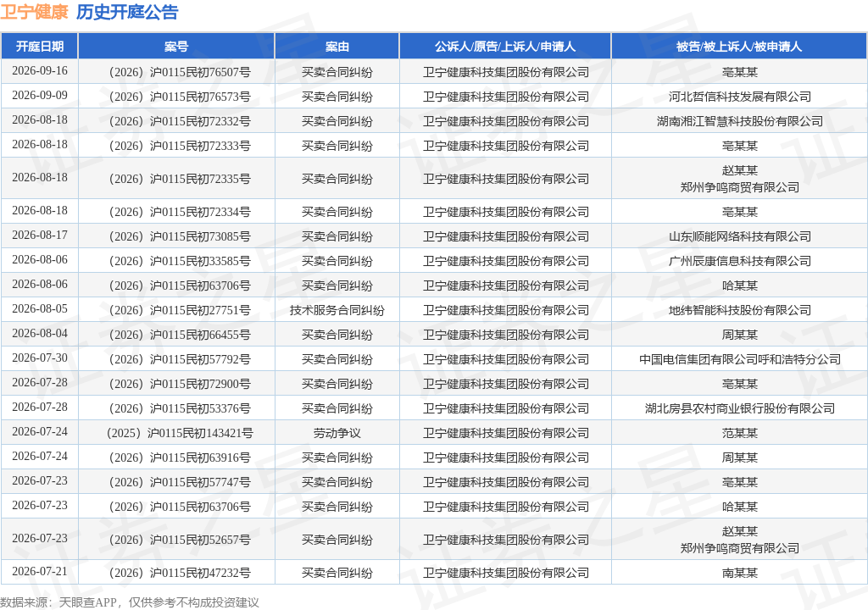Open case (2026)沪0115民初76507号
Viewport: 868px width, 610px height.
(180, 72)
